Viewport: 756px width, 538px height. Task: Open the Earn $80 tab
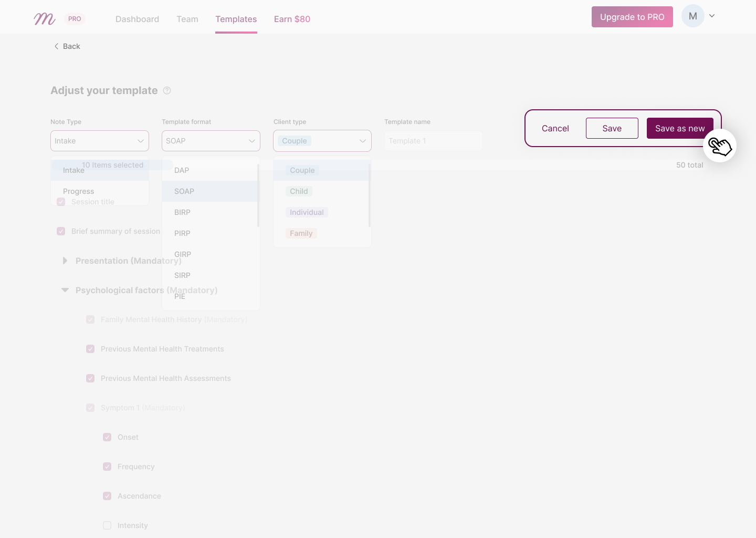(x=292, y=19)
